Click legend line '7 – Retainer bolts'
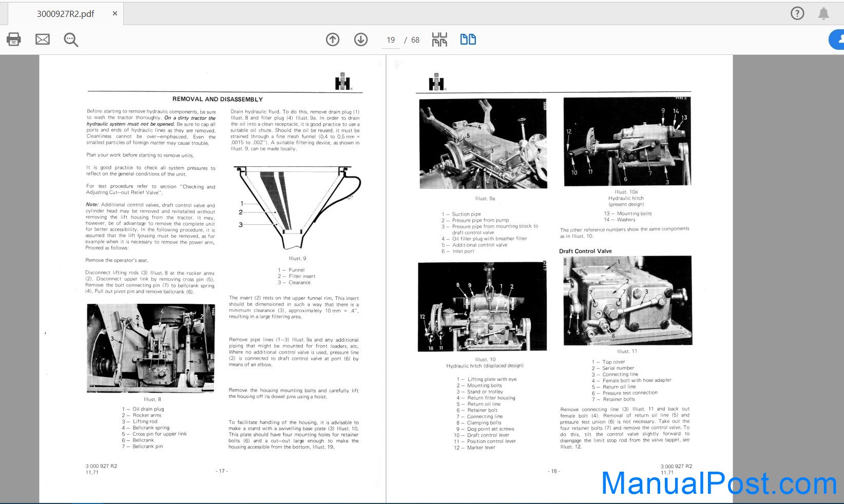 (613, 399)
